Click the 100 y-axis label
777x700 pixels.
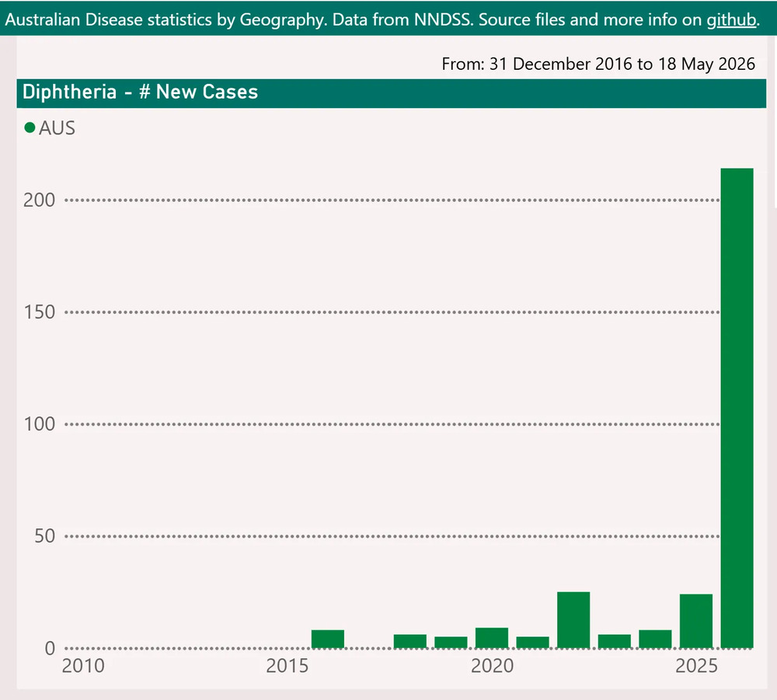click(x=39, y=424)
